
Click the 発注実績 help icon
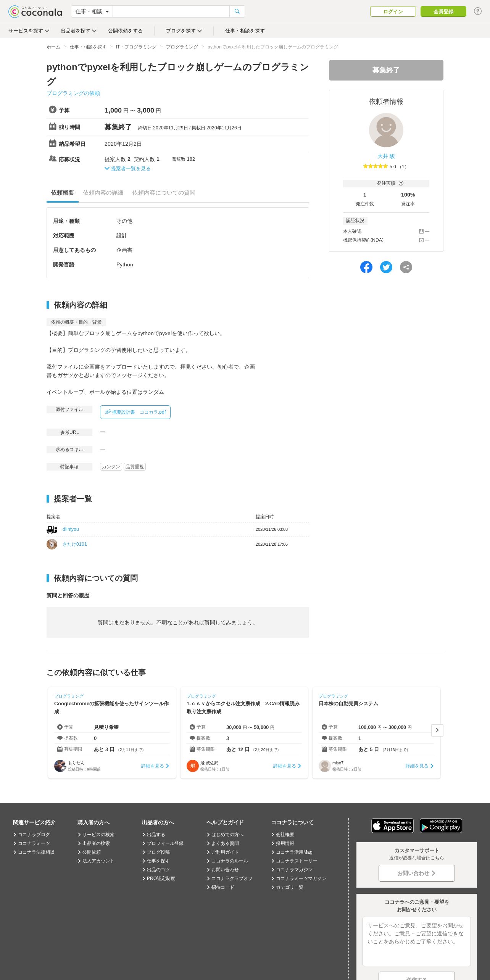(x=401, y=183)
